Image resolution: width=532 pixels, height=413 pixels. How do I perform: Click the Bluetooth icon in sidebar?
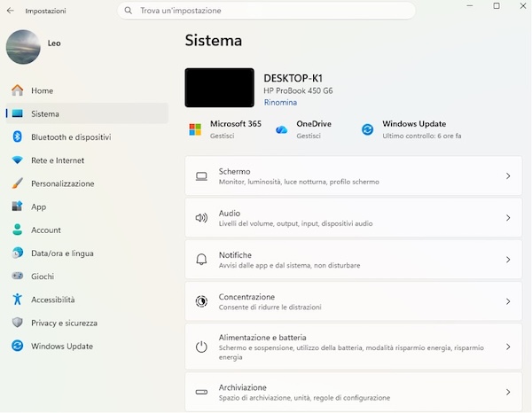[x=18, y=136]
